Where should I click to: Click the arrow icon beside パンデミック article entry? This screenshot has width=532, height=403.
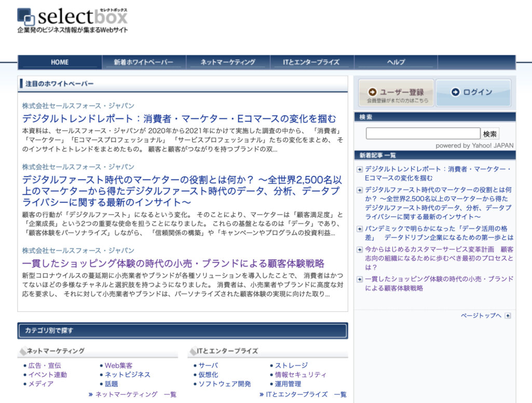pos(359,228)
